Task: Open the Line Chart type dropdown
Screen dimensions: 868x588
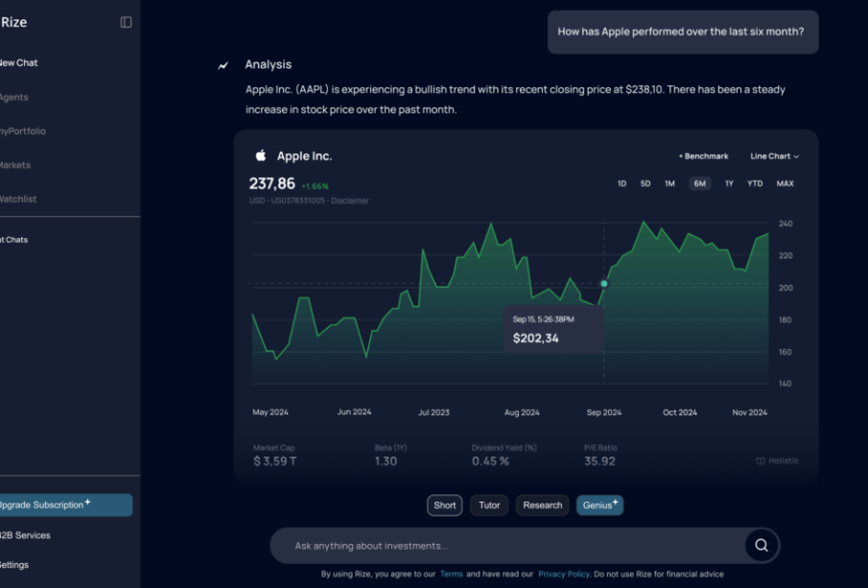Action: click(774, 156)
